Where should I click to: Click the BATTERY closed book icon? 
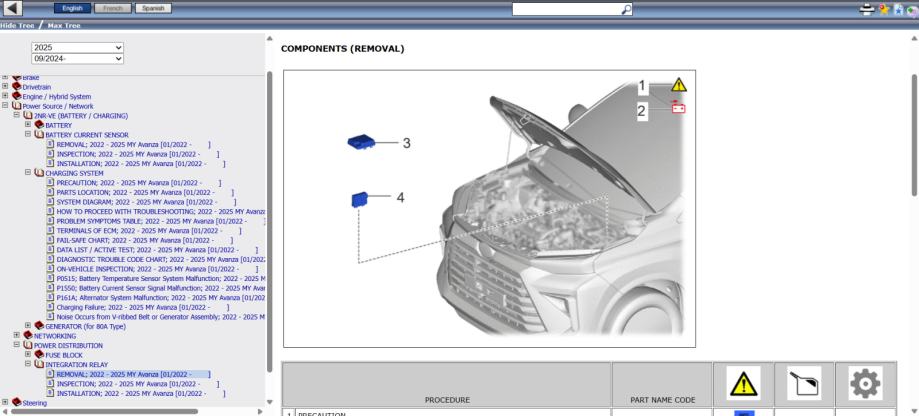coord(39,125)
